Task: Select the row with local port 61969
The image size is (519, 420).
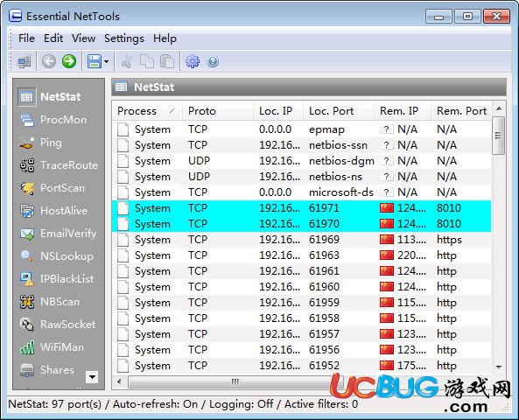Action: [x=302, y=240]
